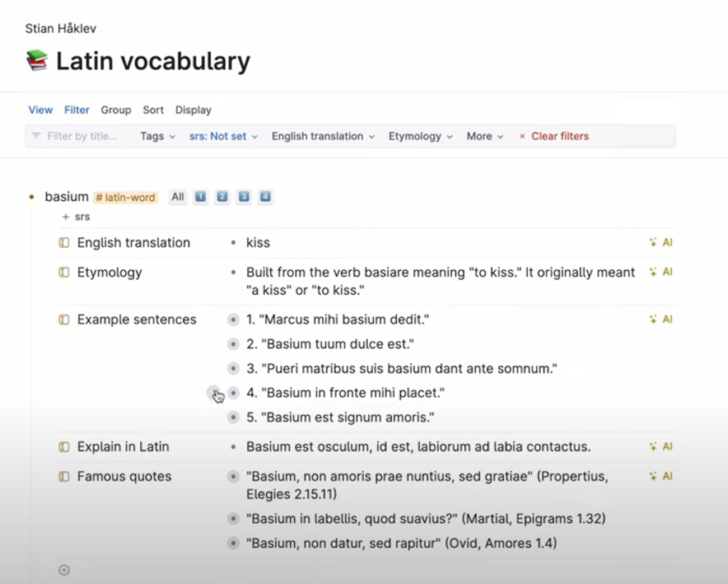Click the books emoji page icon
Viewport: 728px width, 584px height.
(x=37, y=60)
